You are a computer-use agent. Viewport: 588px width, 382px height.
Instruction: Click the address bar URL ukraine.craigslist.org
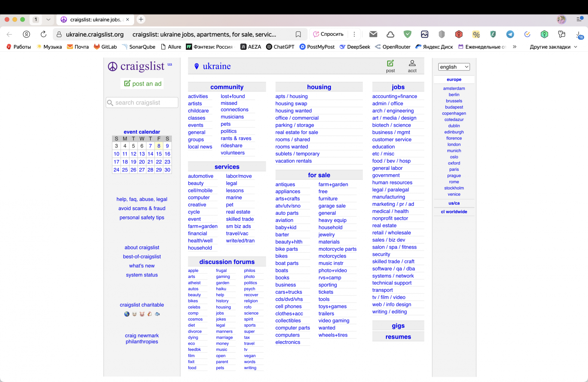point(95,34)
